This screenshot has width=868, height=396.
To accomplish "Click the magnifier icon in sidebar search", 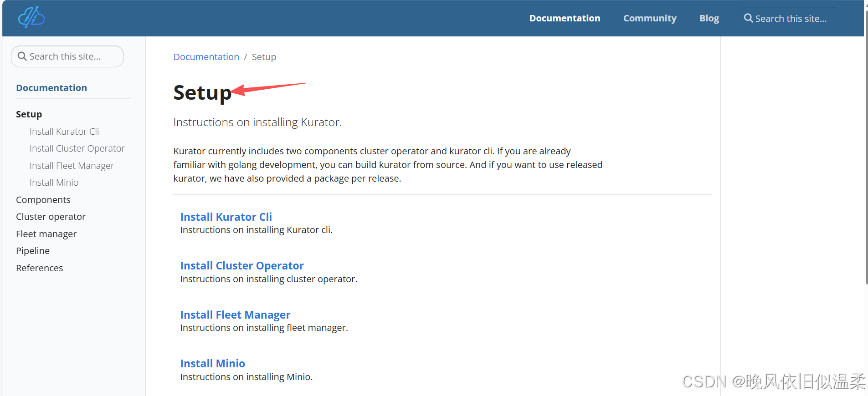I will 22,56.
